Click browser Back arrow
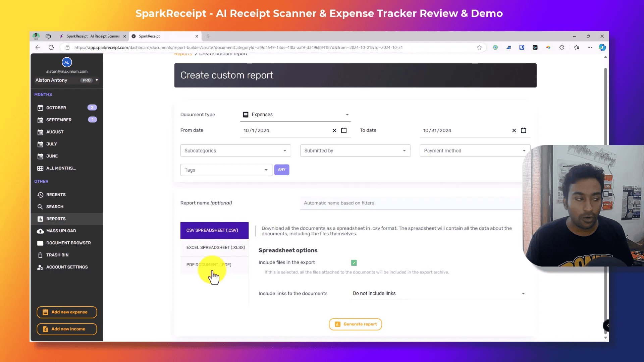Screen dimensions: 644x362 pos(38,47)
